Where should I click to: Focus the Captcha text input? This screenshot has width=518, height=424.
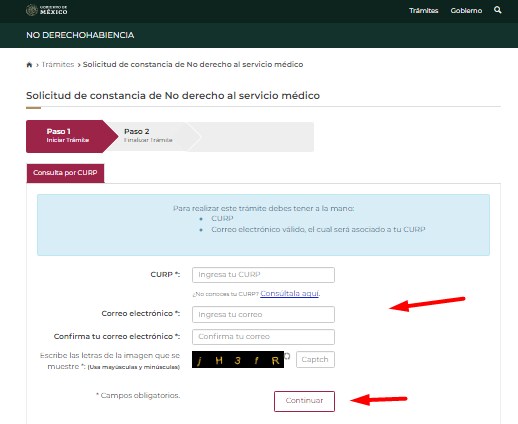tap(315, 360)
